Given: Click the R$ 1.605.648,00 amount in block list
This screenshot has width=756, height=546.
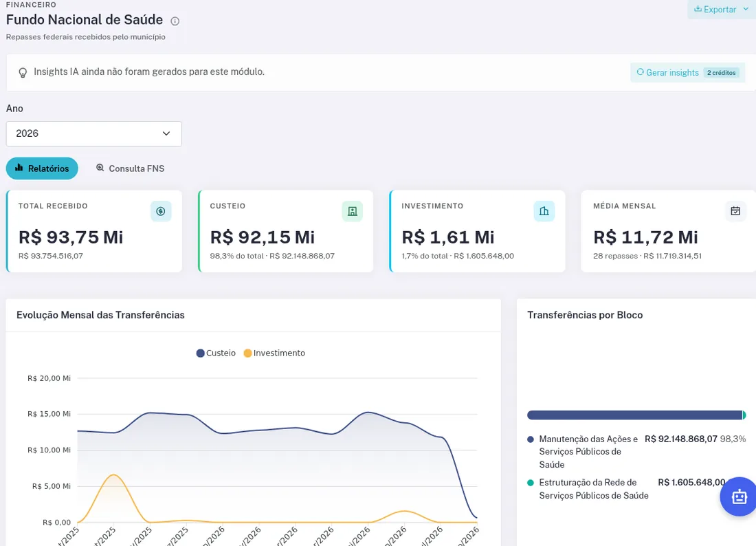Looking at the screenshot, I should (x=691, y=483).
